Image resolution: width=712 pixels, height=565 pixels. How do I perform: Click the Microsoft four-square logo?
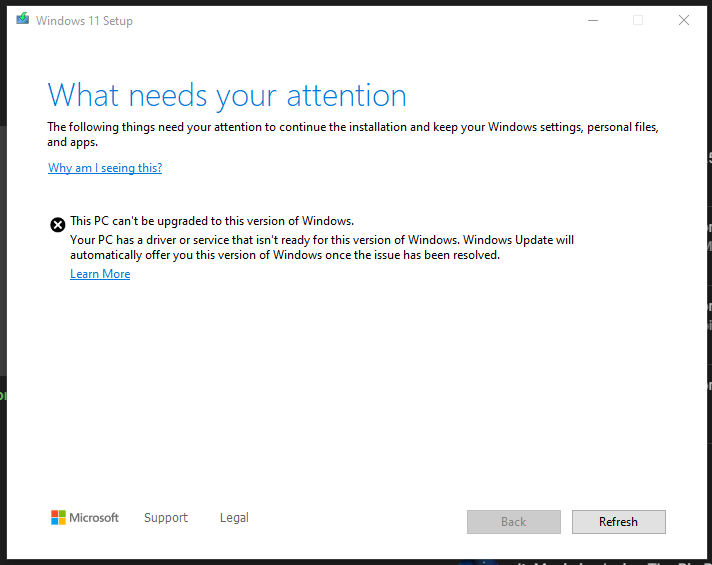pos(58,518)
